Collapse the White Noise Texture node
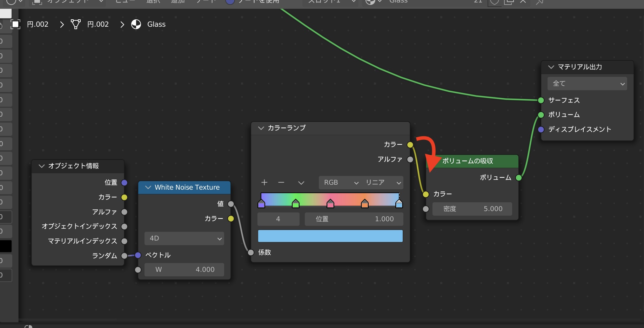This screenshot has width=644, height=328. (148, 188)
